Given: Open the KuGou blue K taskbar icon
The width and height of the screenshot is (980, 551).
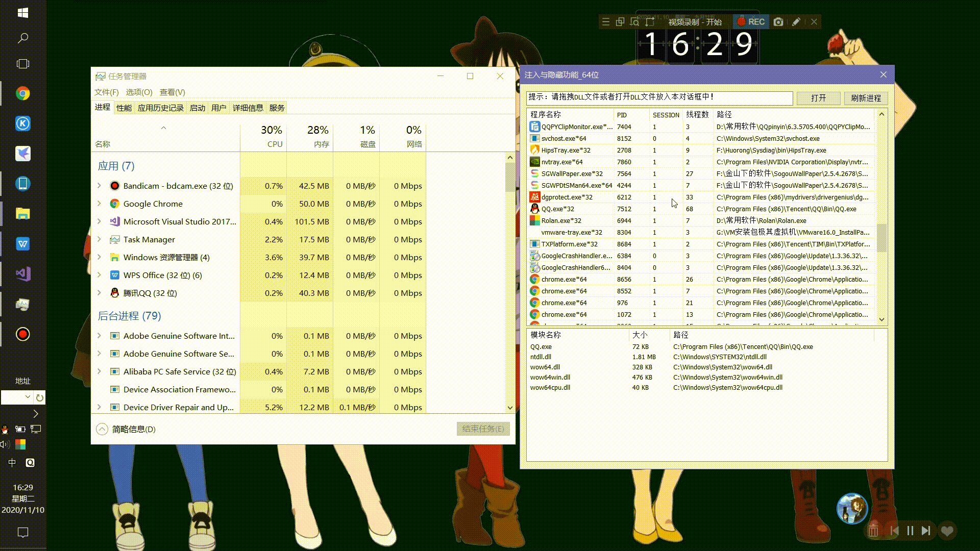Looking at the screenshot, I should click(x=22, y=123).
